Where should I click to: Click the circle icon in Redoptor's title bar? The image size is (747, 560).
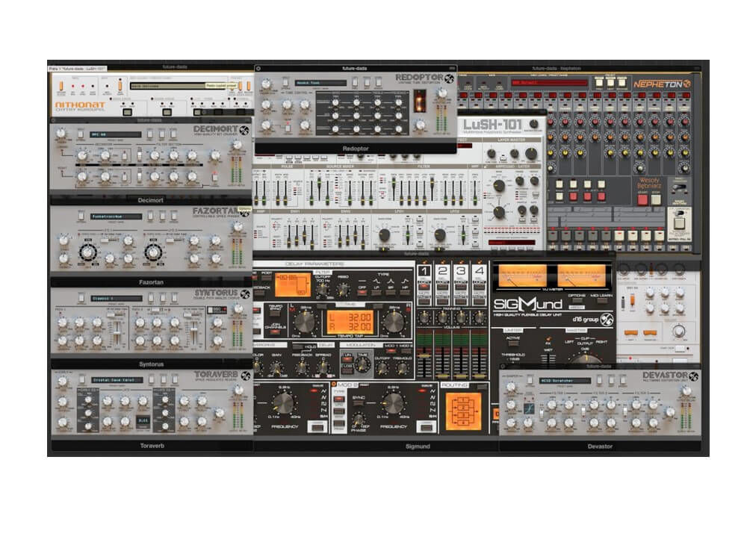[258, 69]
